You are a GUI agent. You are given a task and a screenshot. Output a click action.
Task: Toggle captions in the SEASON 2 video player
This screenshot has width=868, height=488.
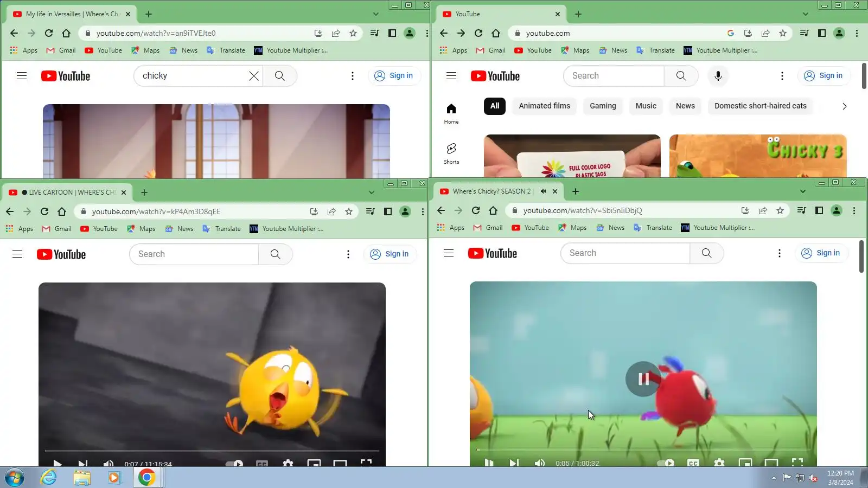[693, 463]
